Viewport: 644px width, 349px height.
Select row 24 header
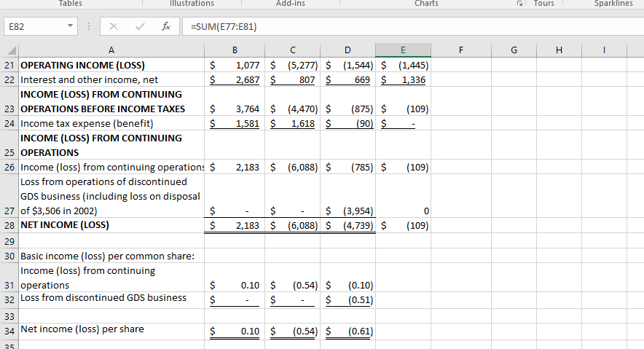point(9,123)
